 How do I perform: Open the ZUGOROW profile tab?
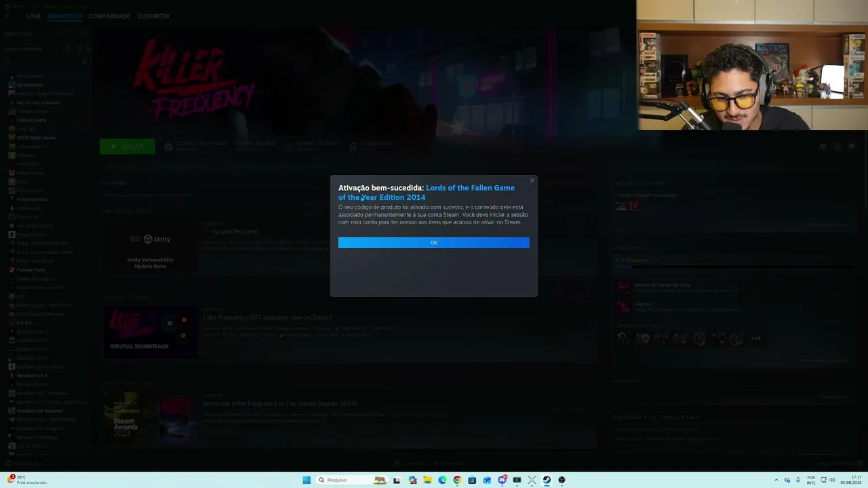[153, 16]
